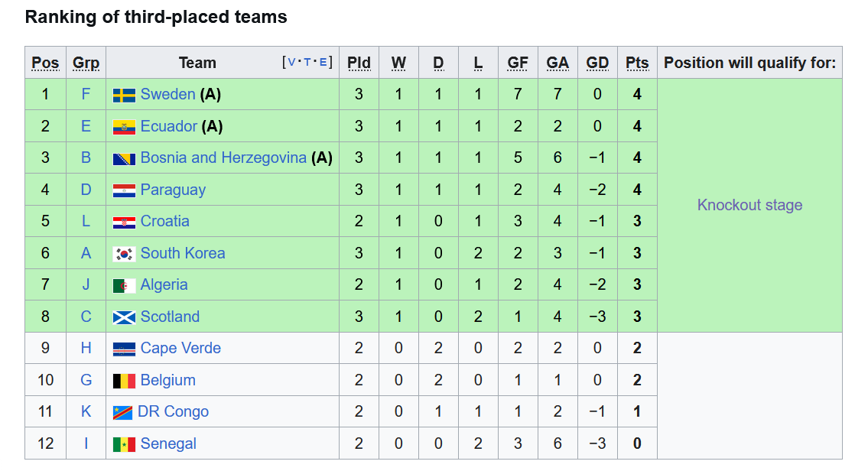This screenshot has width=868, height=471.
Task: Click the E edit template link
Action: (323, 62)
